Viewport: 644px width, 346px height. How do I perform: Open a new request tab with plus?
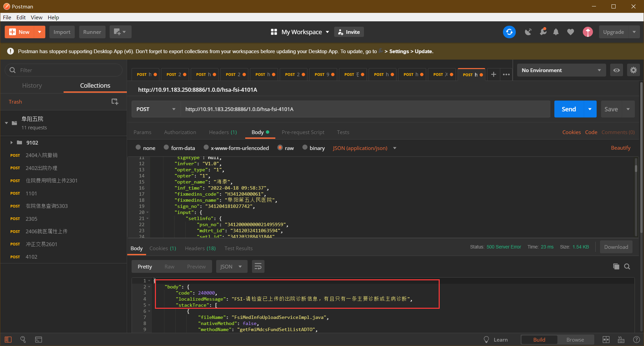tap(493, 74)
